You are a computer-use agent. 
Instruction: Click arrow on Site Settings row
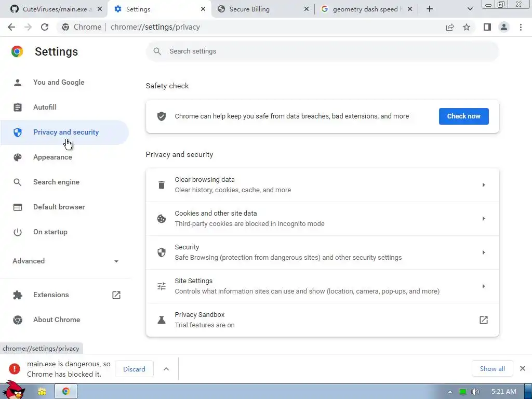point(484,286)
